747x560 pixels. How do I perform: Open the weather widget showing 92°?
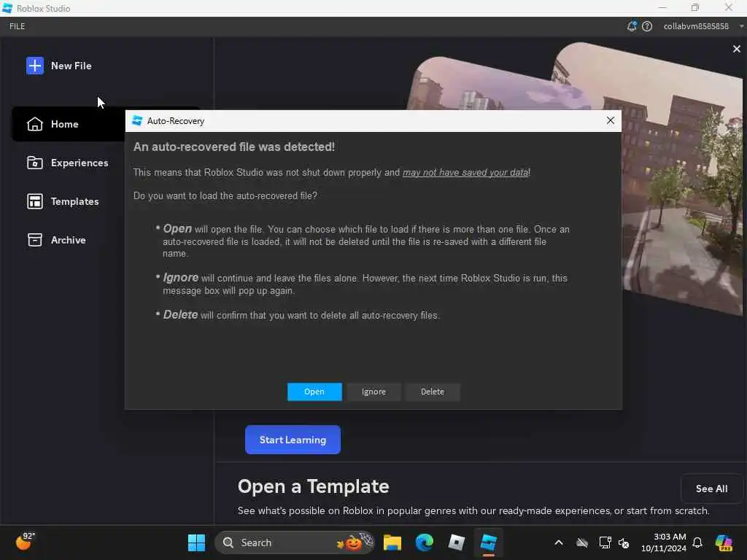(x=26, y=542)
